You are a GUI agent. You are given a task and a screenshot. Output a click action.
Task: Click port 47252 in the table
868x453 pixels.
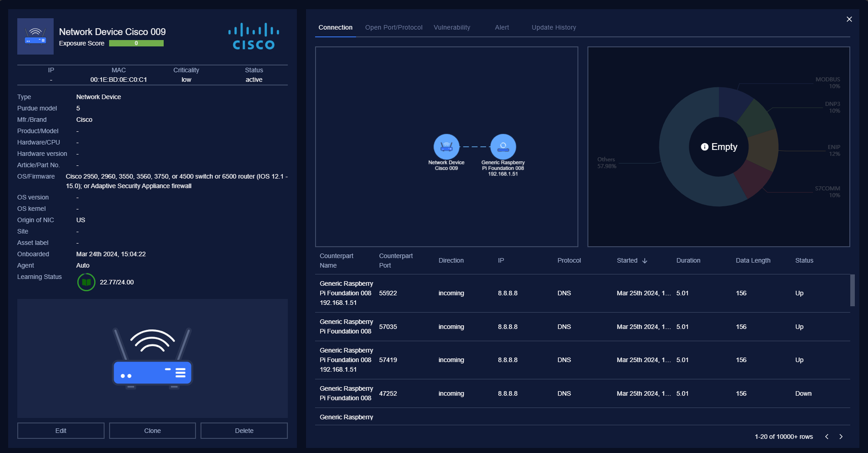pos(388,394)
